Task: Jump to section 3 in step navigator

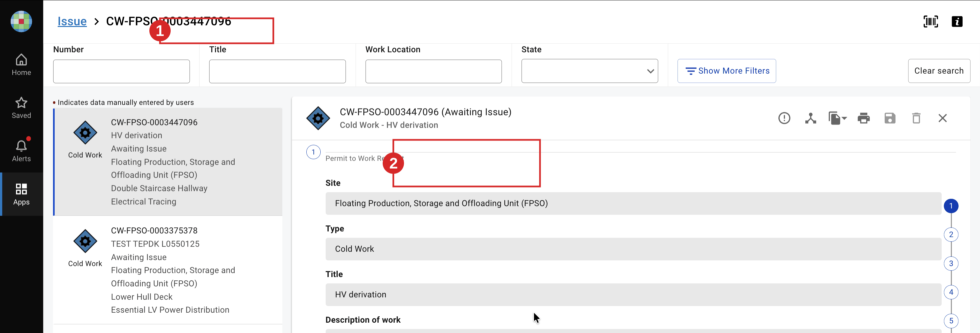Action: pyautogui.click(x=951, y=263)
